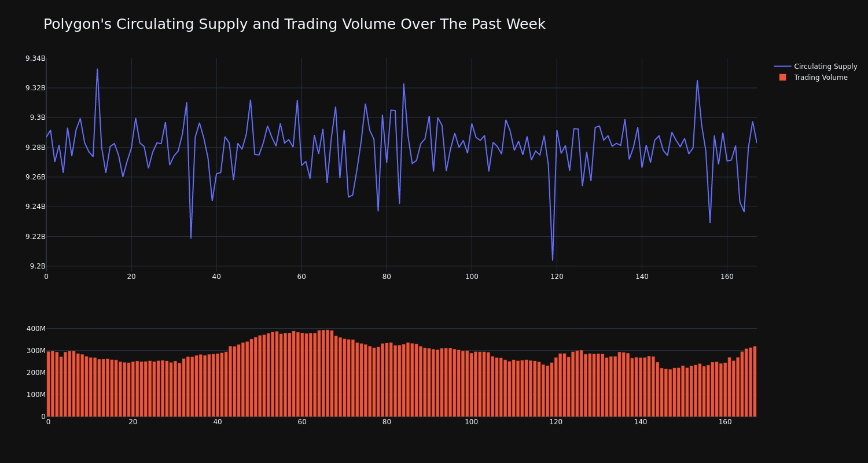
Task: Click the 9.26B y-axis label
Action: 35,177
